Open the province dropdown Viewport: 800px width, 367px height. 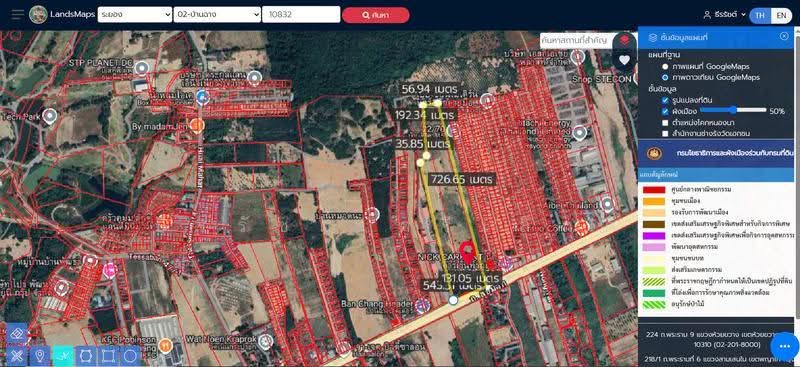[x=135, y=14]
